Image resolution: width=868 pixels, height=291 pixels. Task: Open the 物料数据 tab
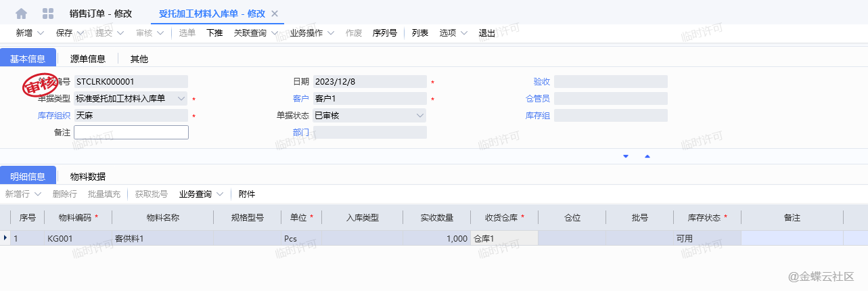(88, 177)
